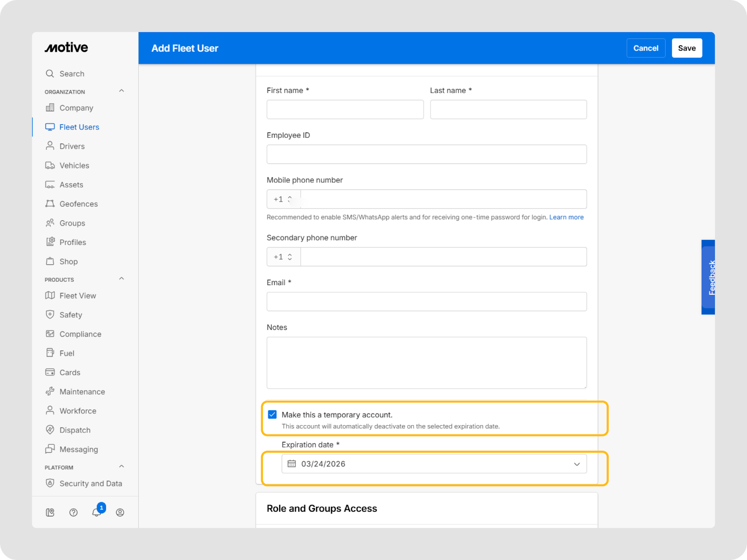
Task: Open the Expiration date dropdown arrow
Action: coord(577,464)
